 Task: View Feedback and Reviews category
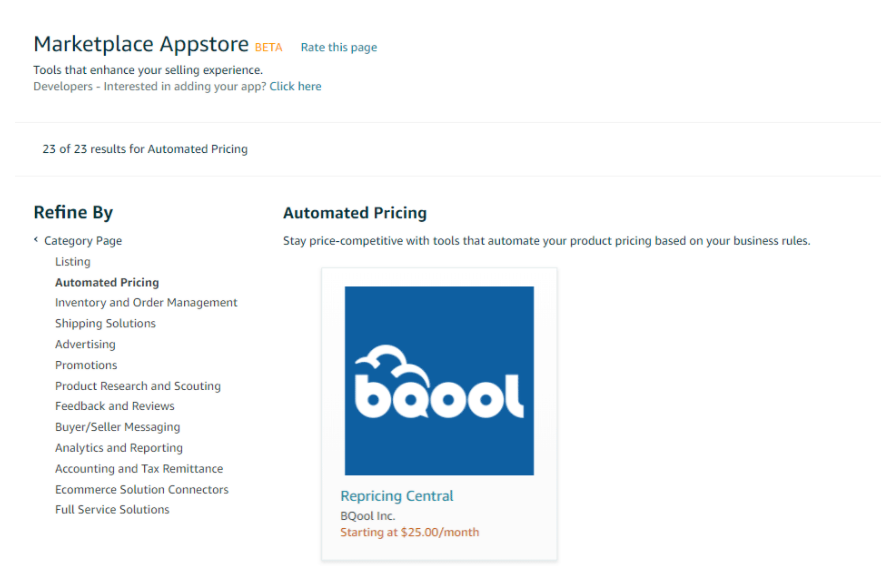(115, 406)
